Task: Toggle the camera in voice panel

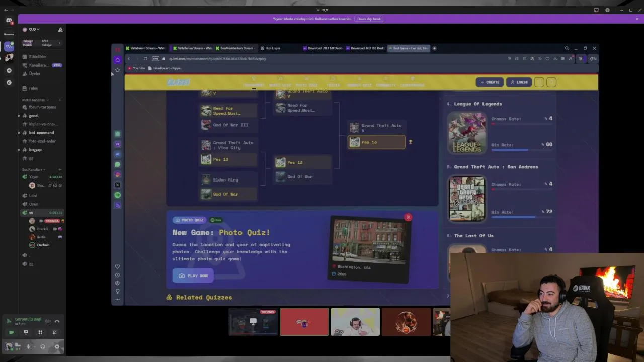Action: [11, 332]
